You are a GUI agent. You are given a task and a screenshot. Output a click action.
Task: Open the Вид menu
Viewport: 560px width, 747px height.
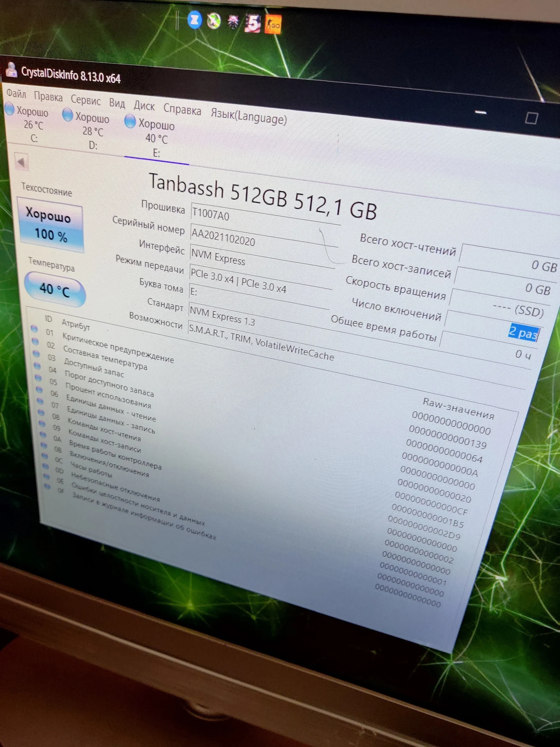(x=117, y=103)
